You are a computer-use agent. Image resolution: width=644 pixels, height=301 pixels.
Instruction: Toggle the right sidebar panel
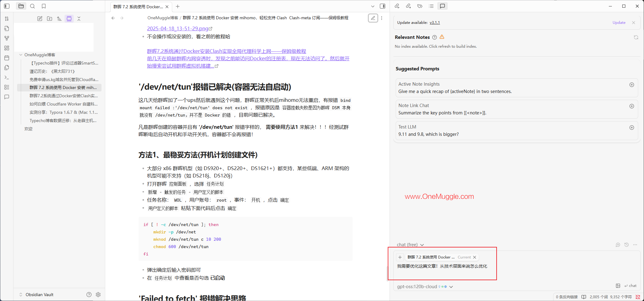coord(383,6)
